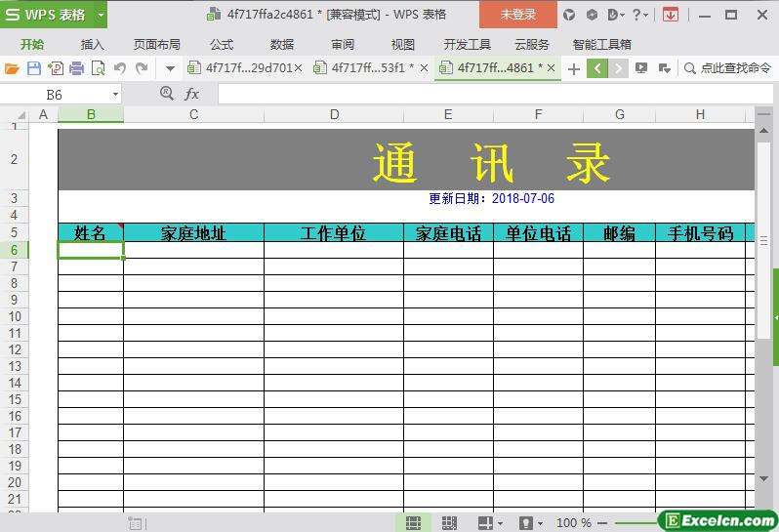Click the skin icon next to 未登录
Image resolution: width=779 pixels, height=532 pixels.
tap(569, 15)
